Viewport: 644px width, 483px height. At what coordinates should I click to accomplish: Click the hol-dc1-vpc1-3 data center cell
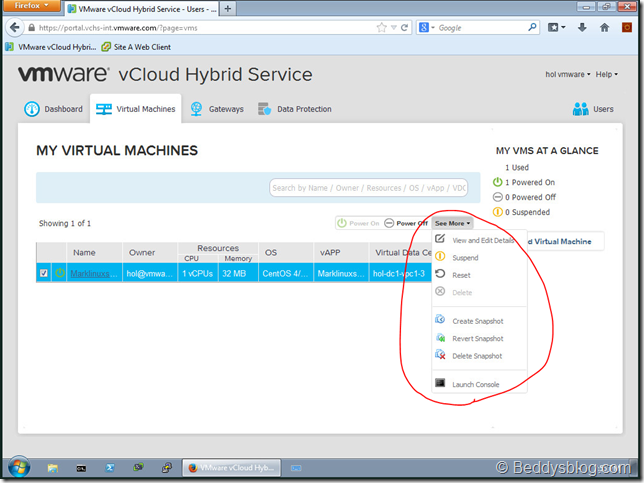pos(400,274)
